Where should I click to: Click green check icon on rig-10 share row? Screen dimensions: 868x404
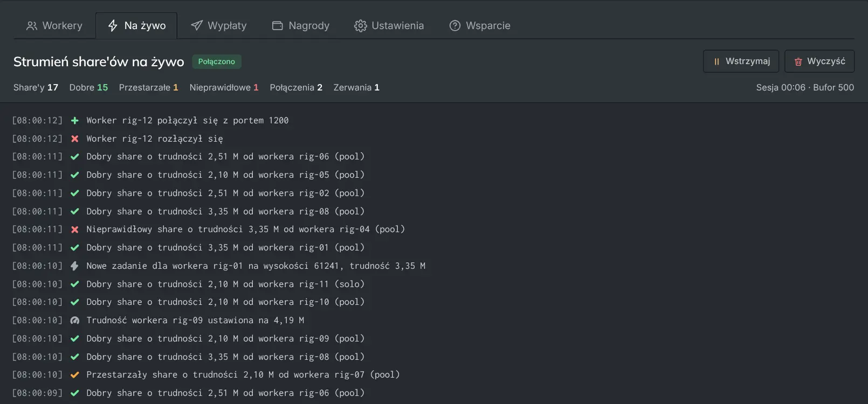tap(75, 302)
